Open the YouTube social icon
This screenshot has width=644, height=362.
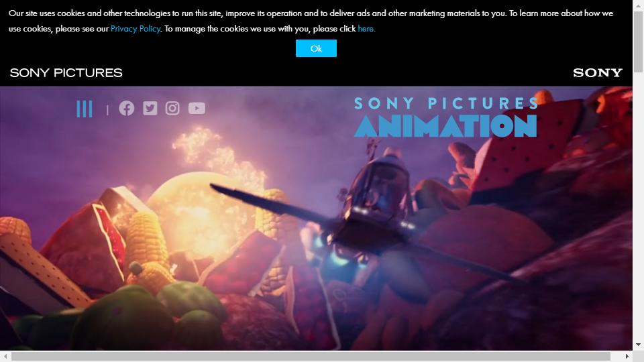coord(197,109)
